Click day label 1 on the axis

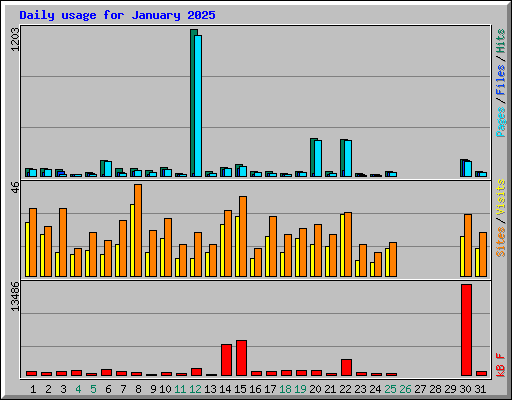click(33, 389)
